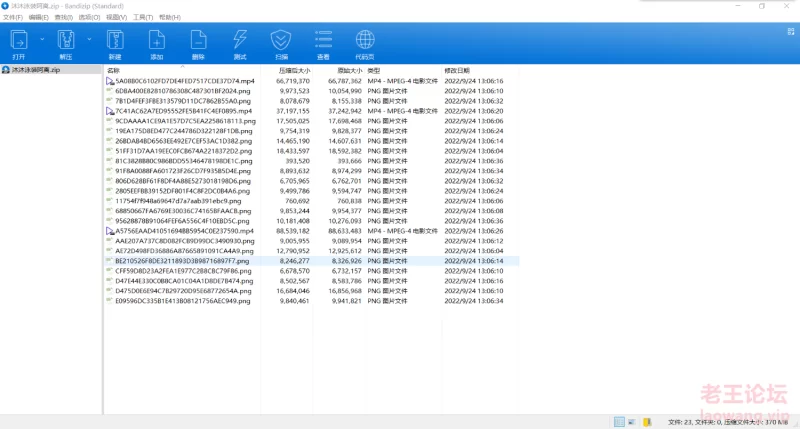The height and width of the screenshot is (429, 800).
Task: Click the grid icon at toolbar's right end
Action: coord(791,32)
